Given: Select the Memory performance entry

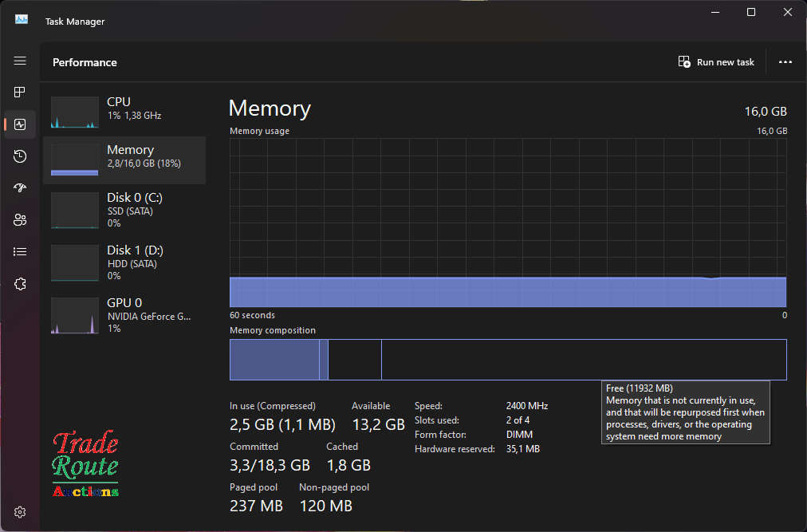Looking at the screenshot, I should coord(124,160).
